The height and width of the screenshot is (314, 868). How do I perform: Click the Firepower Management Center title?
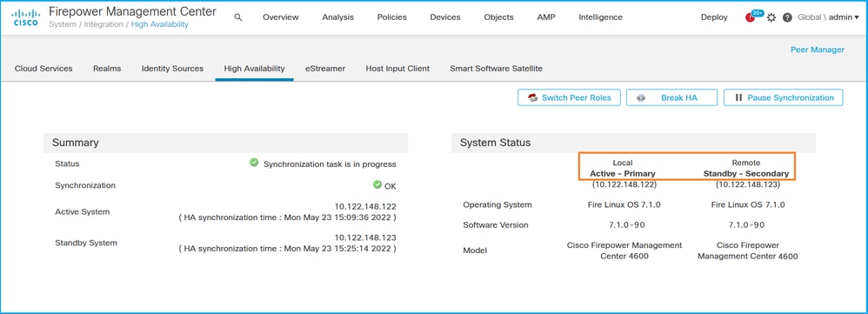point(133,11)
